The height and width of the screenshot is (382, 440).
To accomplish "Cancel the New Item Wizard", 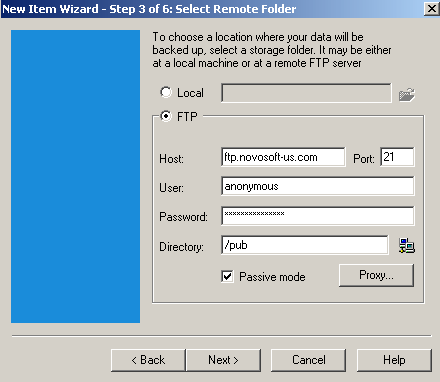I will click(308, 360).
